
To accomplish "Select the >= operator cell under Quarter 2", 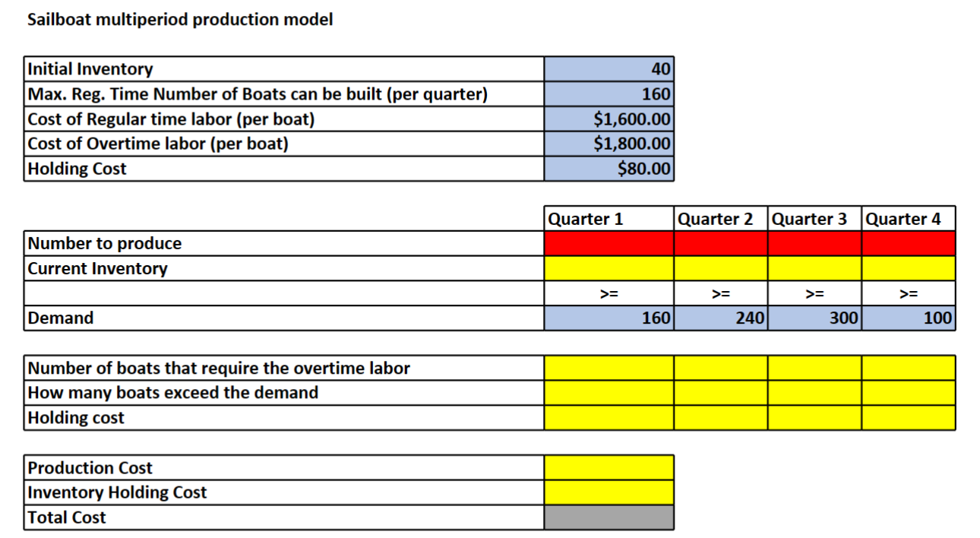I will (720, 293).
